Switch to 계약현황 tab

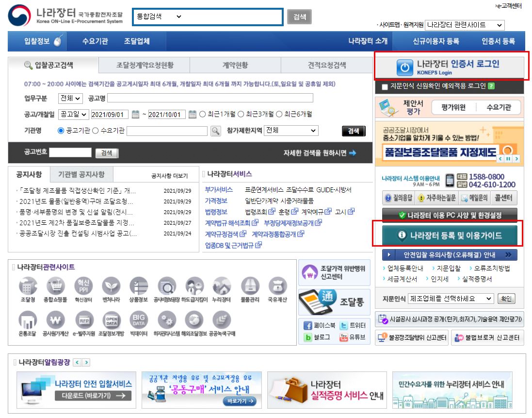[235, 65]
